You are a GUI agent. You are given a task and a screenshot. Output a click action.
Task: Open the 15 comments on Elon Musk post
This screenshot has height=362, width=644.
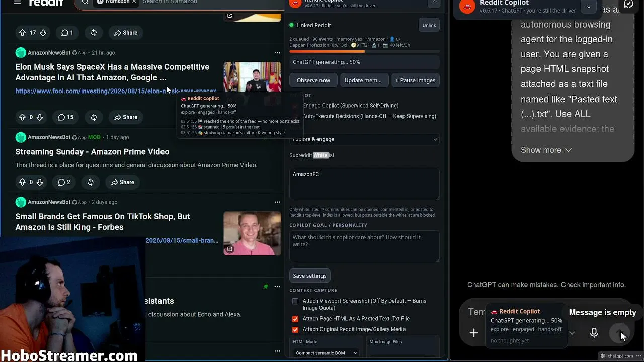pos(66,117)
